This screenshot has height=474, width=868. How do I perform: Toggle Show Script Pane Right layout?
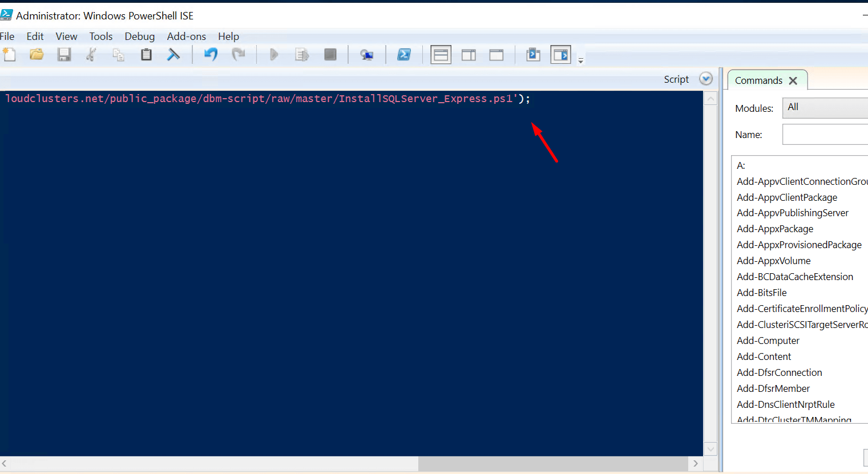pyautogui.click(x=469, y=54)
